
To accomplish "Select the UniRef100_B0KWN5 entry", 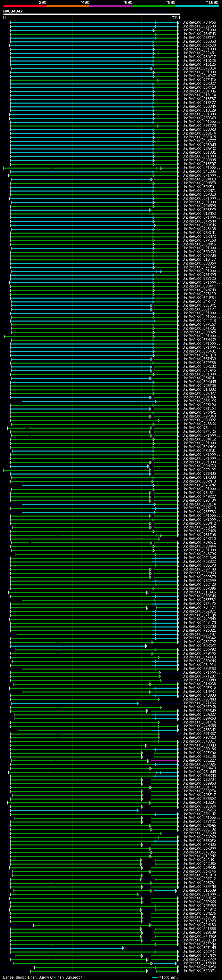I will [x=199, y=382].
